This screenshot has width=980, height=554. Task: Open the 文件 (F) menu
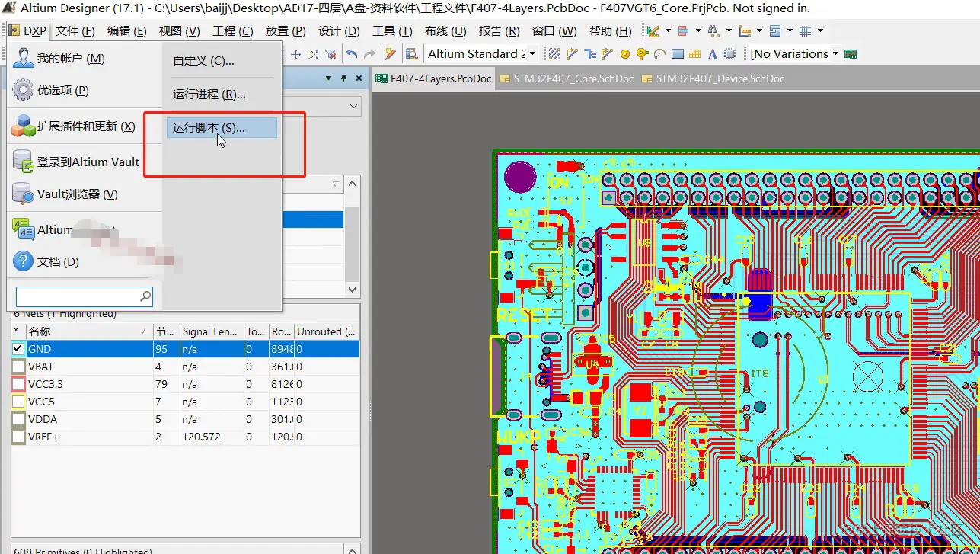tap(75, 31)
